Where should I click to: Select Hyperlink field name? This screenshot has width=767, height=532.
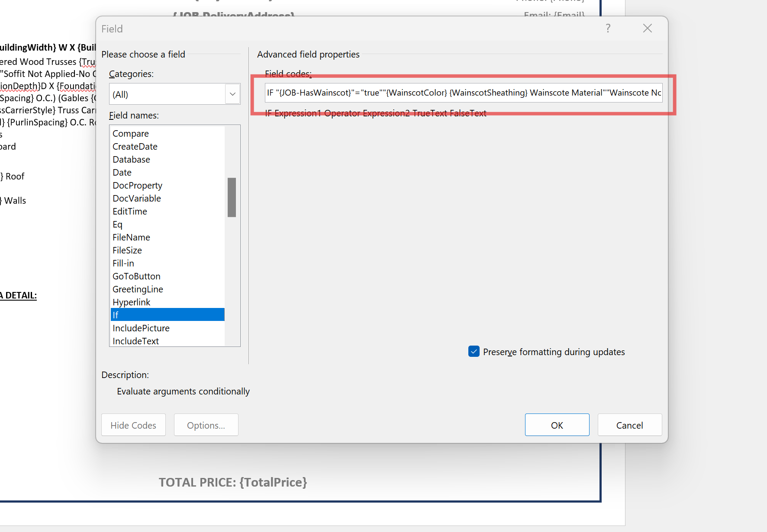(131, 302)
